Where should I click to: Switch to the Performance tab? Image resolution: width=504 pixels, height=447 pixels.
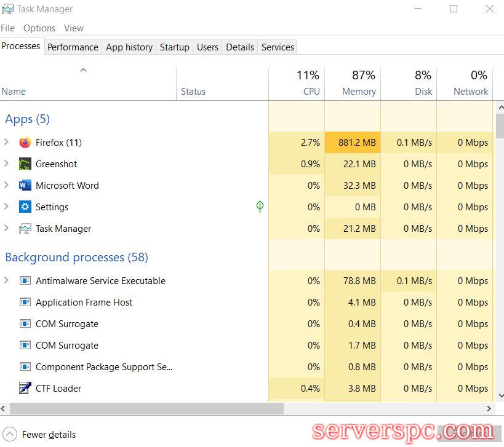[73, 47]
